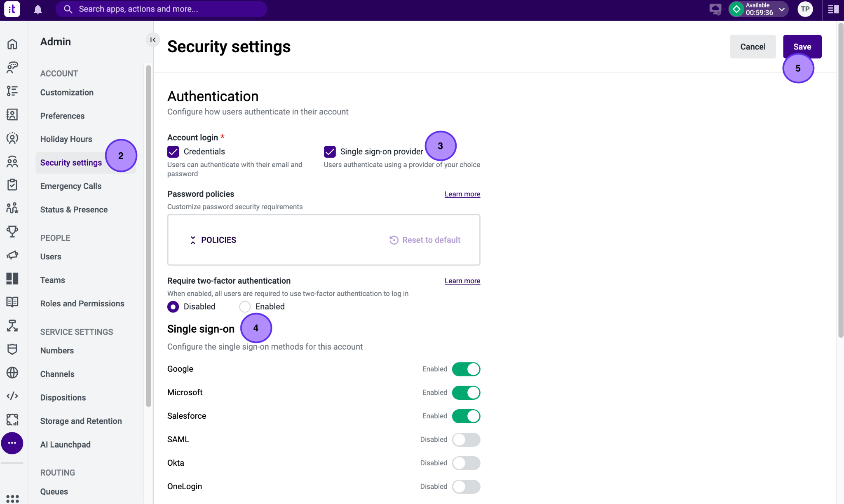
Task: Click Reset to default for policies
Action: pos(425,240)
